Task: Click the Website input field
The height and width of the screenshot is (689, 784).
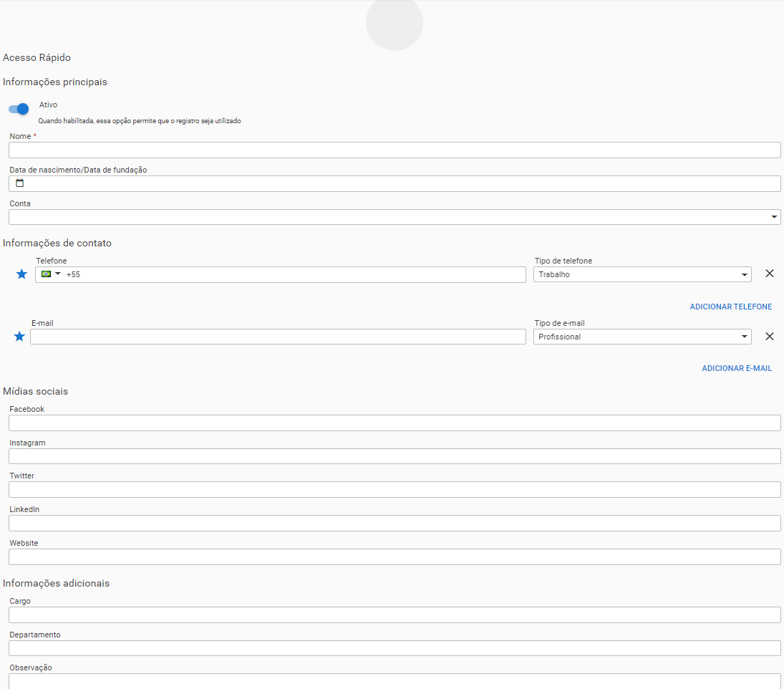Action: tap(395, 557)
